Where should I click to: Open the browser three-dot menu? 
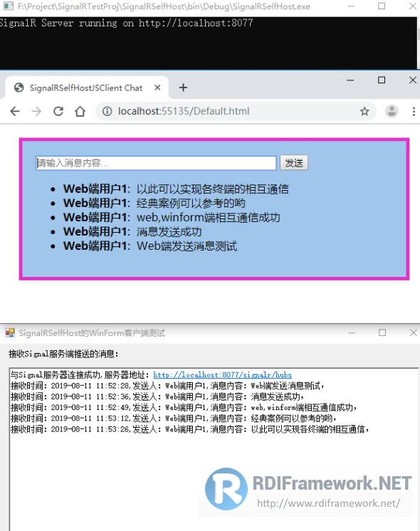414,112
